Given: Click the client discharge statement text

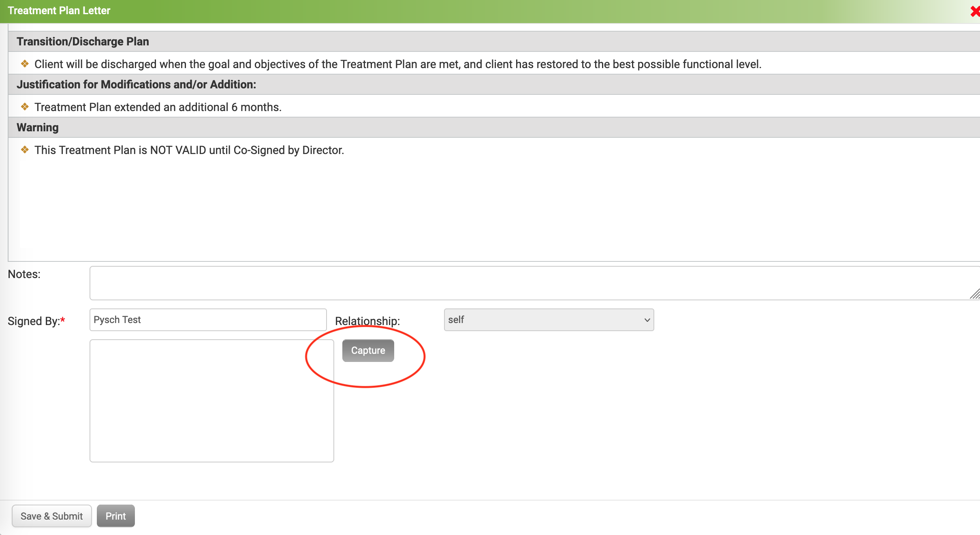Looking at the screenshot, I should pyautogui.click(x=397, y=64).
